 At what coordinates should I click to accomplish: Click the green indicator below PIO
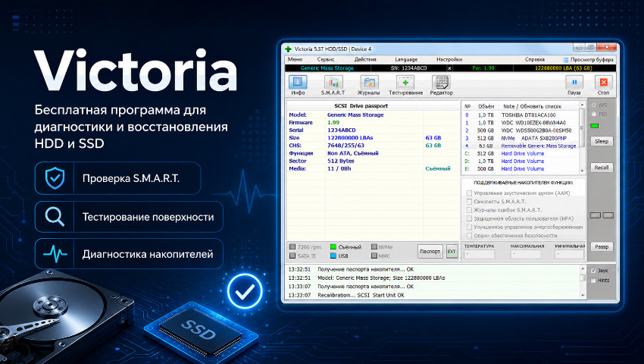coord(594,126)
